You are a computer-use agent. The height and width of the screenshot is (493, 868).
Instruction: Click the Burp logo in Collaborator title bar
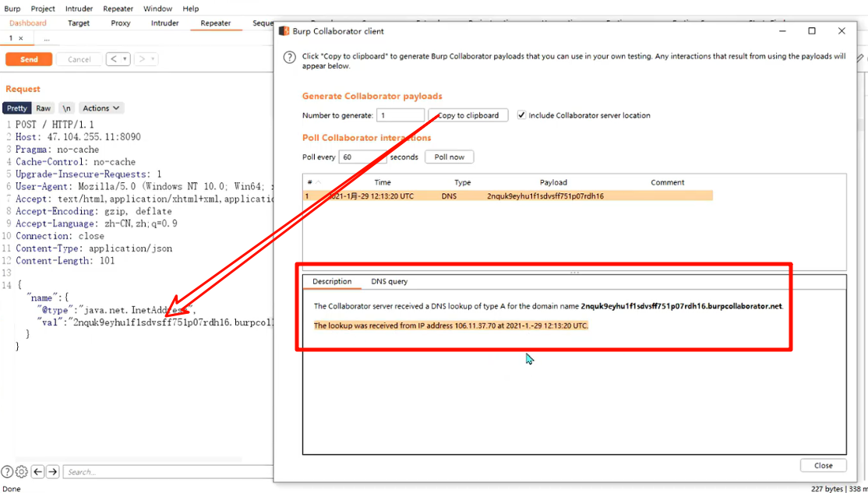pos(284,31)
